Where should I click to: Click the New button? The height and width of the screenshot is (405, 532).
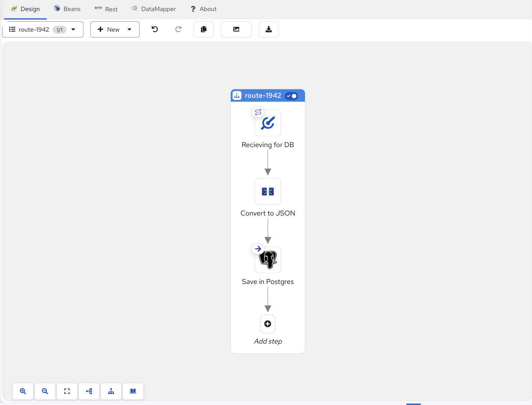tap(109, 29)
